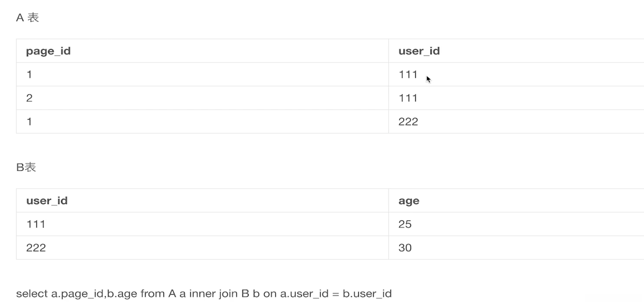The width and height of the screenshot is (644, 304).
Task: Click the page_id cell containing 2
Action: click(29, 98)
